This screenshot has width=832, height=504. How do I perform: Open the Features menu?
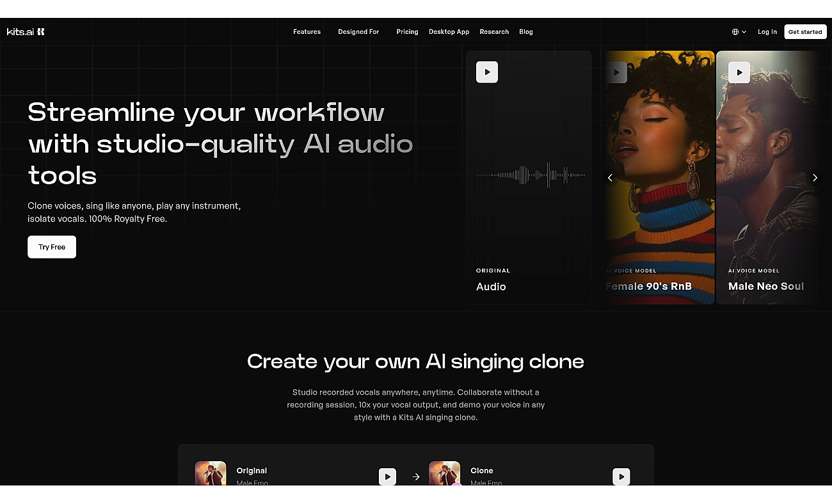[307, 32]
